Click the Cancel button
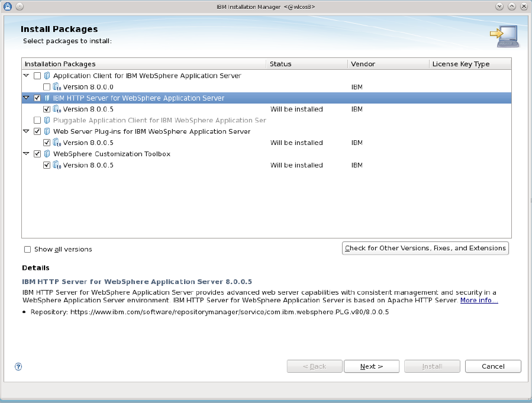The width and height of the screenshot is (532, 403). (x=493, y=366)
